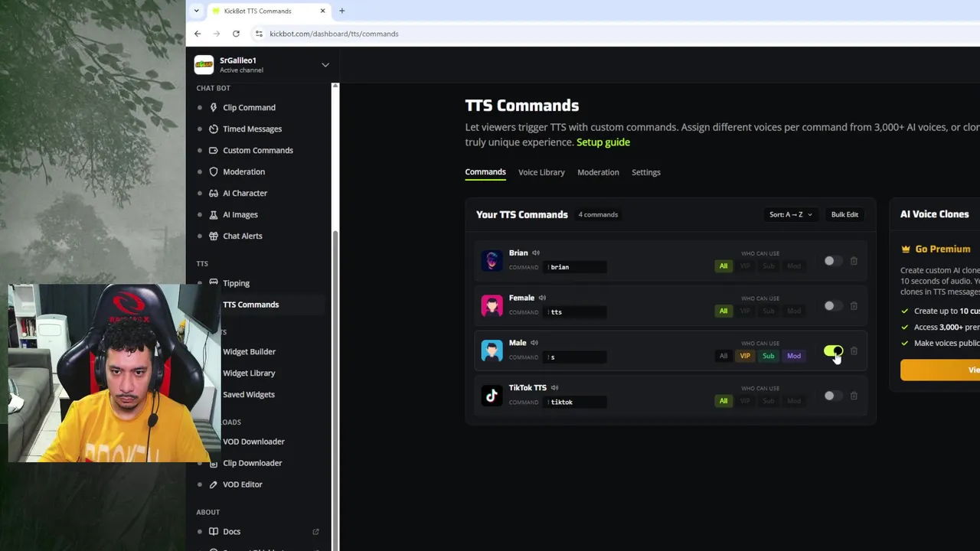980x551 pixels.
Task: Preview the Male voice speaker icon
Action: tap(534, 343)
